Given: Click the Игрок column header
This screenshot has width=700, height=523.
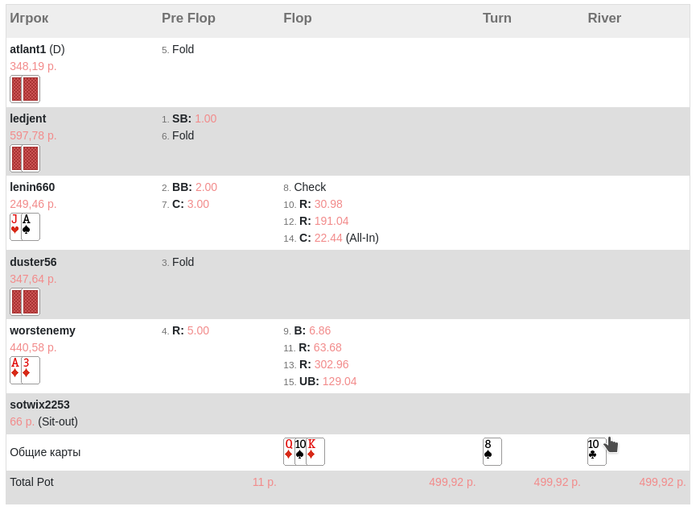Looking at the screenshot, I should tap(29, 18).
